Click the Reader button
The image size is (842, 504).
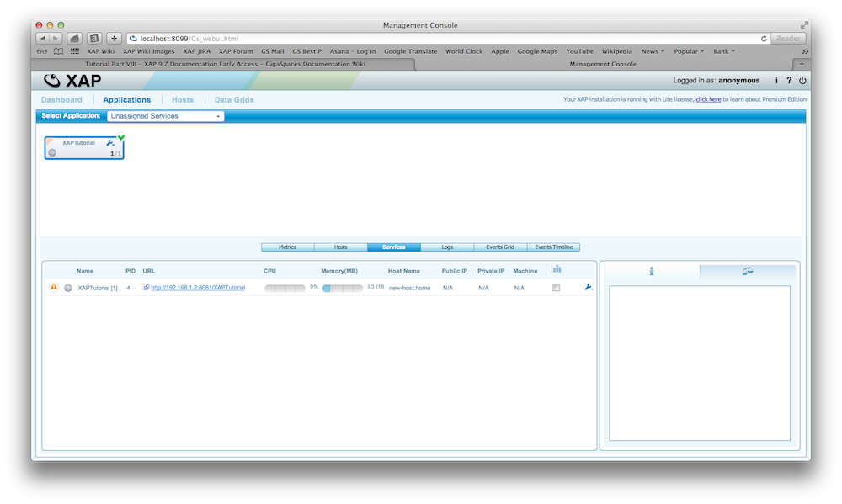point(788,39)
